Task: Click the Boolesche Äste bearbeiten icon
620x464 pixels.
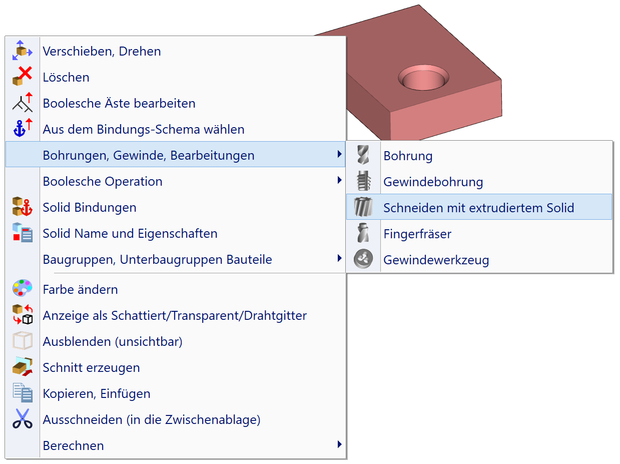Action: coord(22,103)
